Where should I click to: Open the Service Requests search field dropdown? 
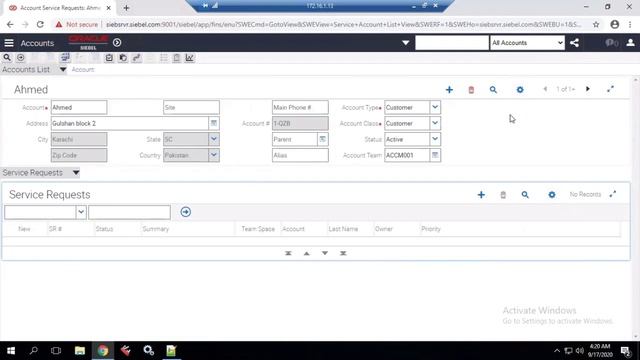[81, 212]
